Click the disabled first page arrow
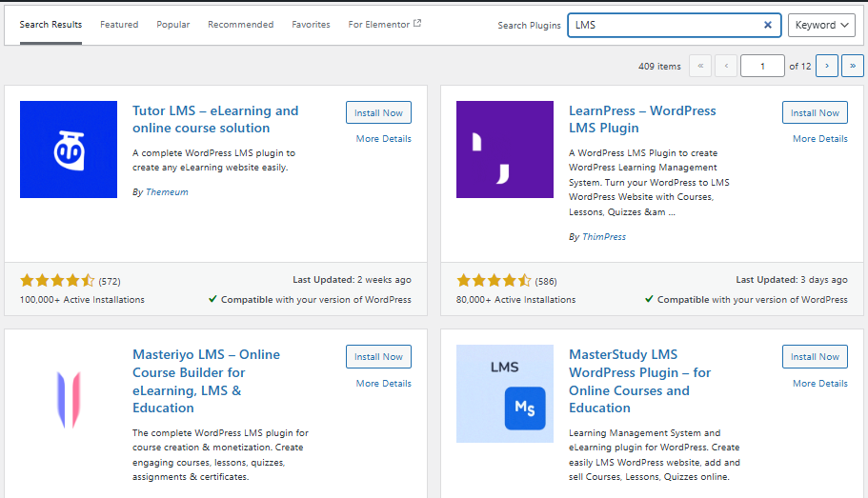 700,66
